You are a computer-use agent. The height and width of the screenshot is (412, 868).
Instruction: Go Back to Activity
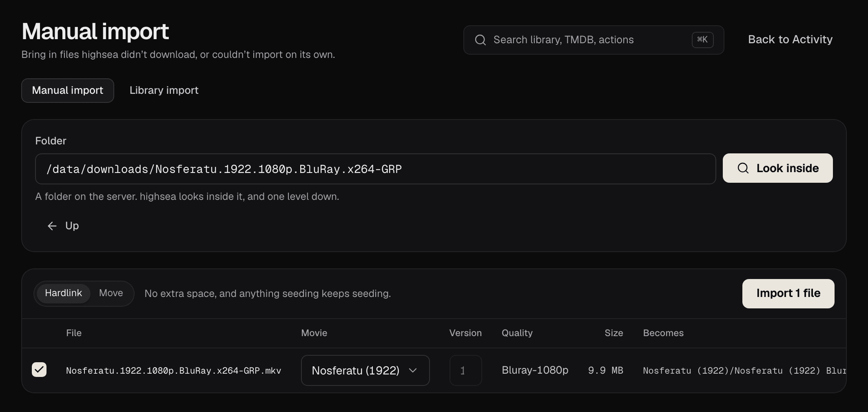[790, 40]
